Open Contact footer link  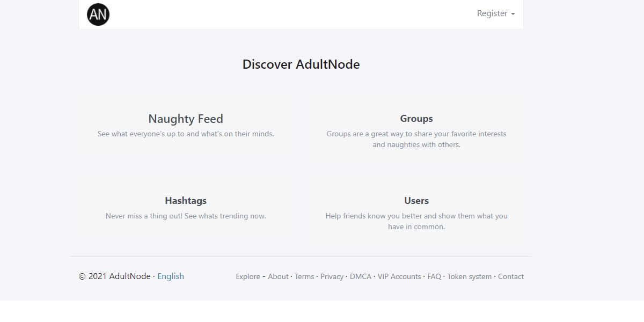[511, 277]
